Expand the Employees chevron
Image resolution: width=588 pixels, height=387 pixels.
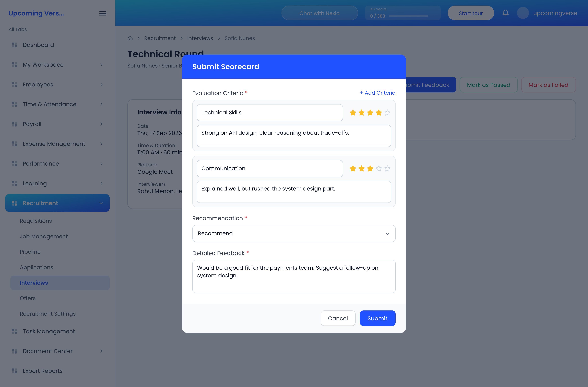click(101, 84)
